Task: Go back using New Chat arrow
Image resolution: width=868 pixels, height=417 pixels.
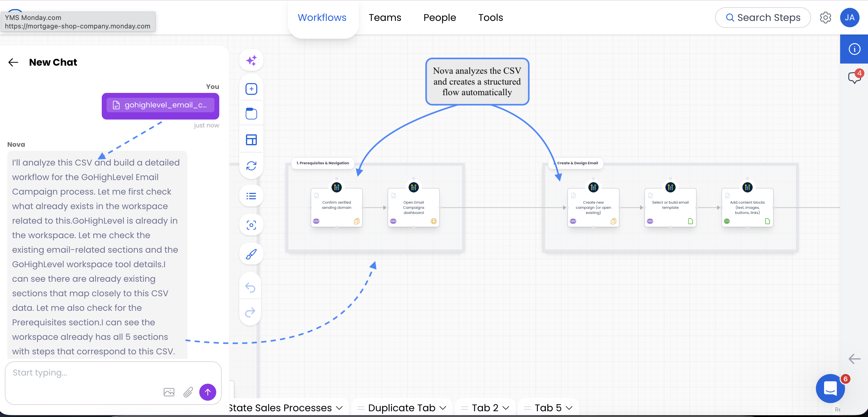Action: (x=13, y=62)
